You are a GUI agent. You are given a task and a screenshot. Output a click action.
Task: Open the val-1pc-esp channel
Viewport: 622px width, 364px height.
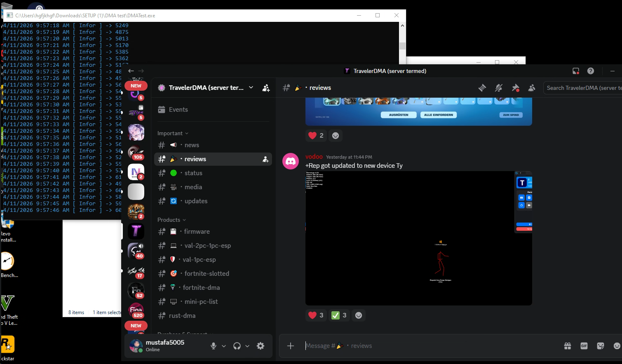213,260
